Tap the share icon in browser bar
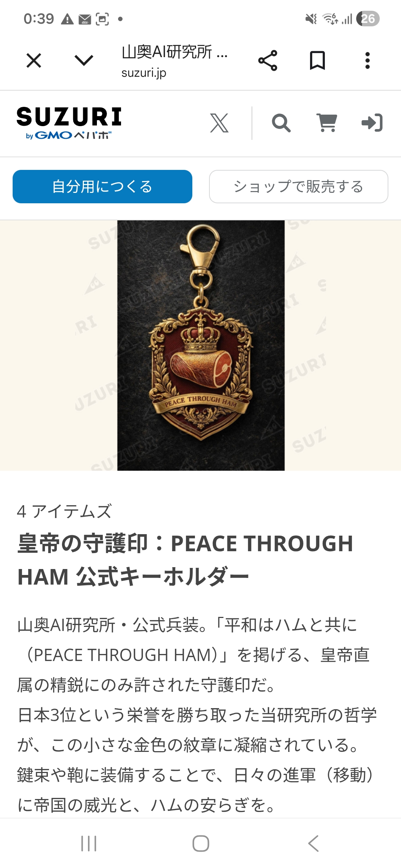 268,60
